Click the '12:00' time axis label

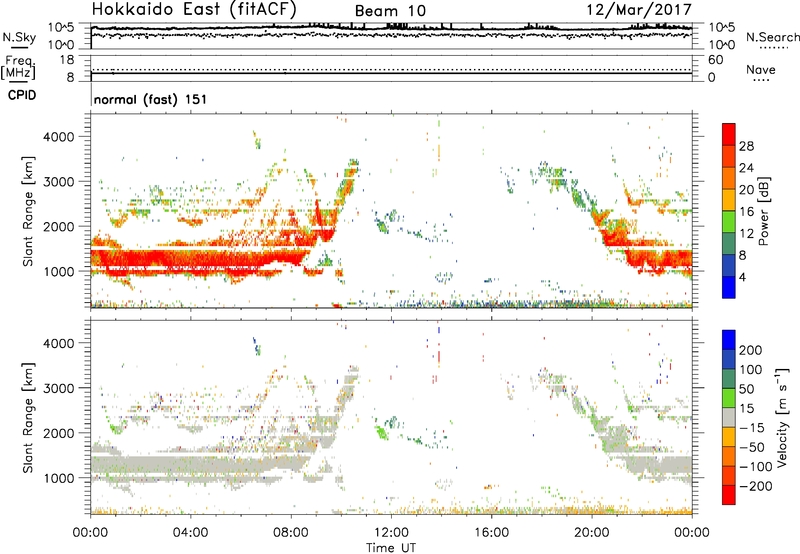point(391,533)
